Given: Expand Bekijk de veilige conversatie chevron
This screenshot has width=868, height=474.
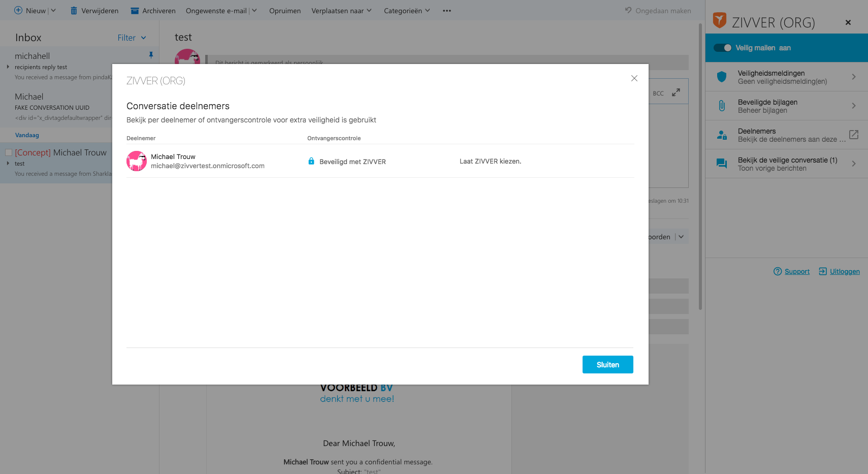Looking at the screenshot, I should point(854,164).
